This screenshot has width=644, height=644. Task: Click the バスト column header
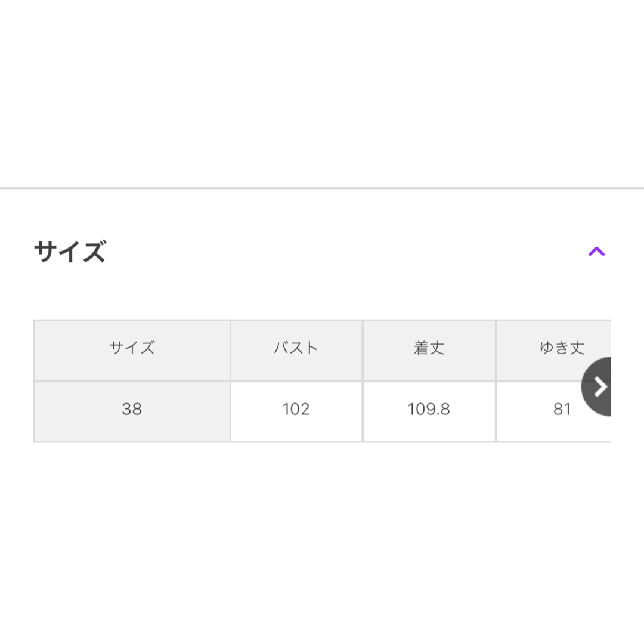tap(296, 351)
